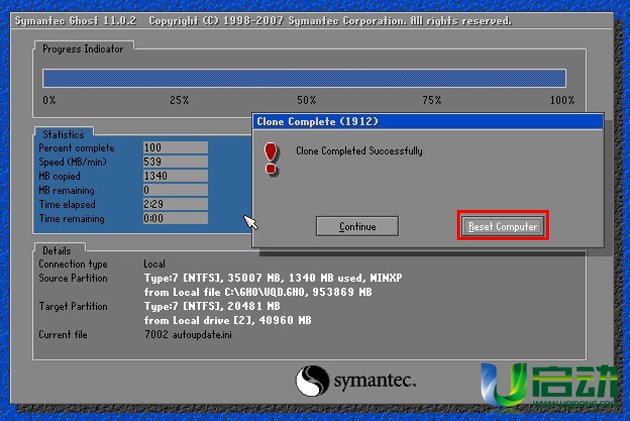Click the MB remaining value field
The width and height of the screenshot is (630, 421).
[174, 189]
